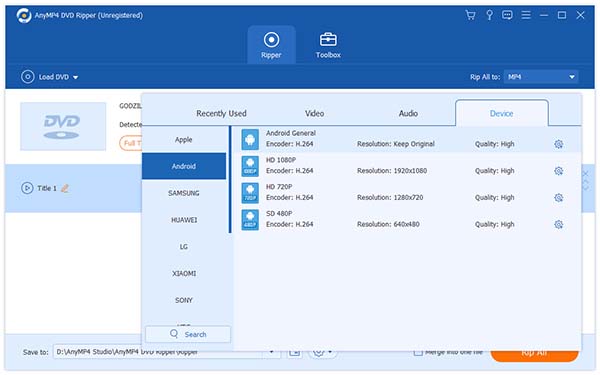Click the scrollbar beside the device list
Screen dimensions: 600x375
click(230, 180)
